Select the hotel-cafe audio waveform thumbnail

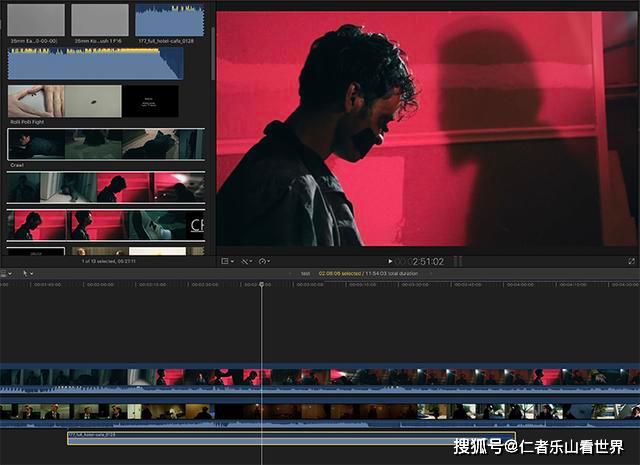coord(170,20)
